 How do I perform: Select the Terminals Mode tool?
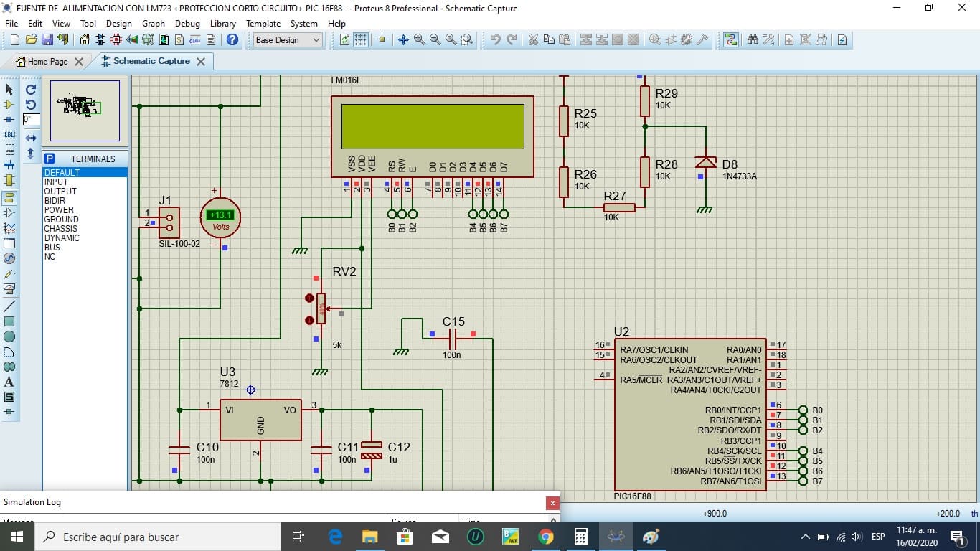pos(9,198)
